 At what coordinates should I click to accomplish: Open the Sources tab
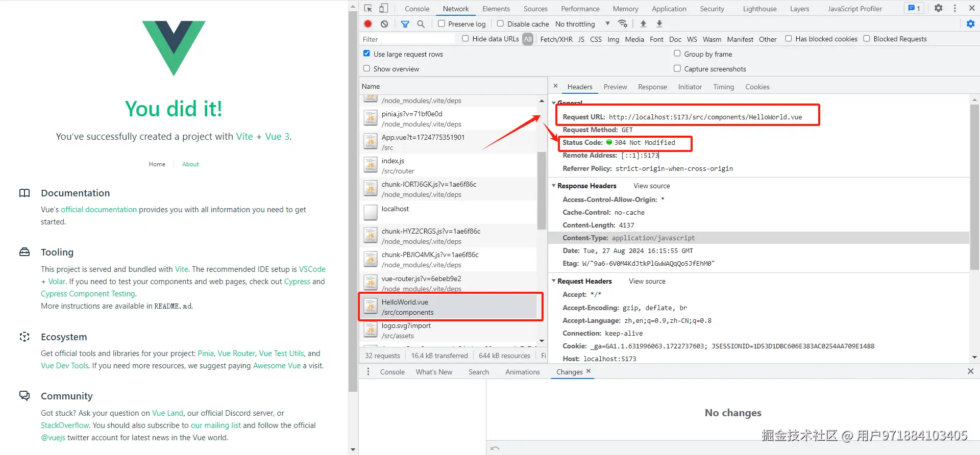click(535, 9)
